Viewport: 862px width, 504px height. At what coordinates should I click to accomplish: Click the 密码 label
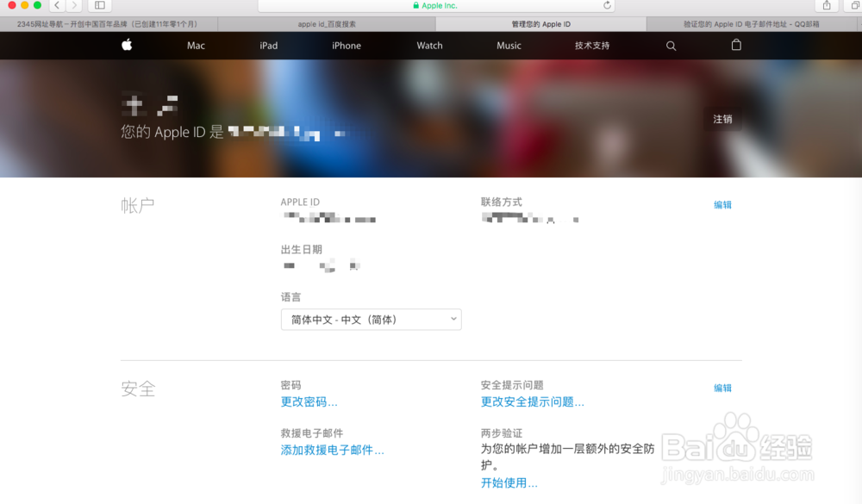(x=290, y=385)
